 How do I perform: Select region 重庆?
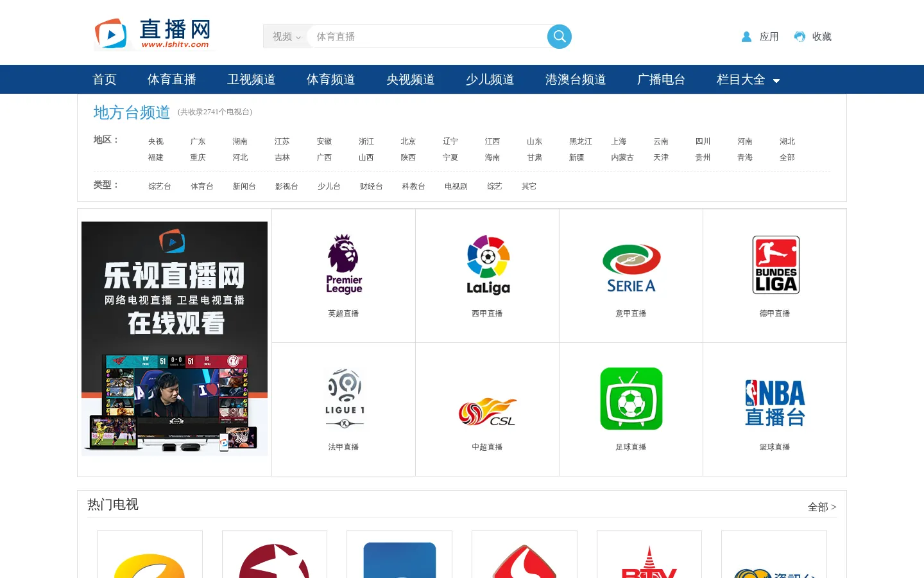(198, 157)
